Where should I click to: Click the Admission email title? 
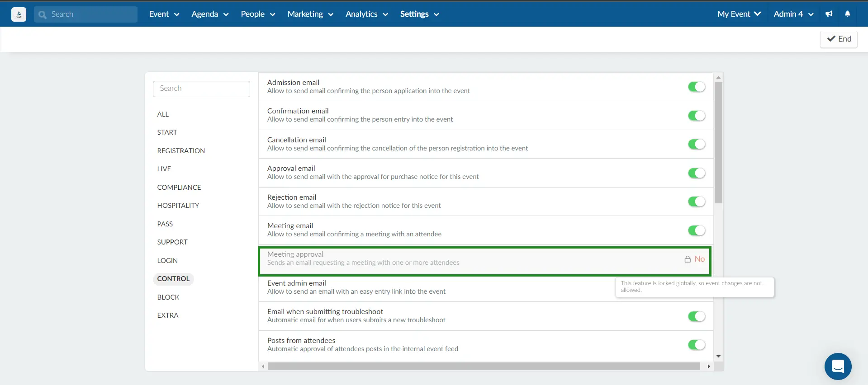[293, 83]
